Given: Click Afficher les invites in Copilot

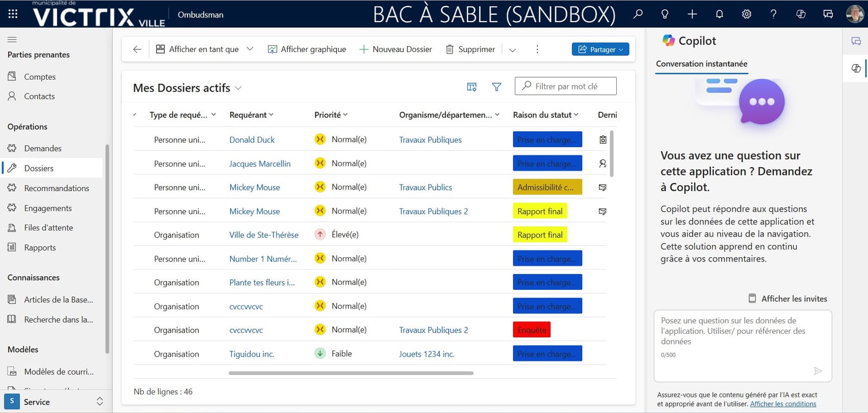Looking at the screenshot, I should (788, 298).
